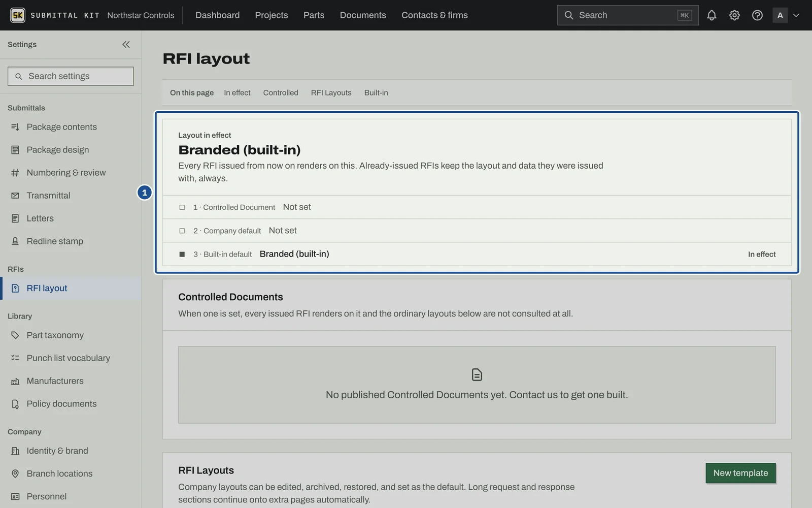Open Identity & brand settings
The width and height of the screenshot is (812, 508).
click(x=71, y=451)
